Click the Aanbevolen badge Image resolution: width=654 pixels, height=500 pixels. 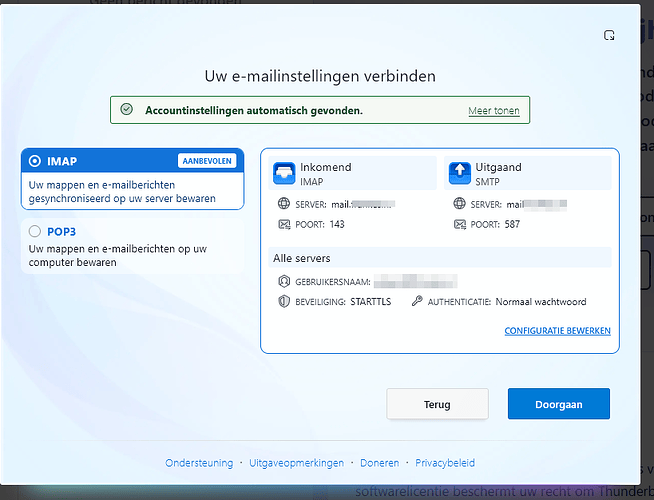pos(207,161)
